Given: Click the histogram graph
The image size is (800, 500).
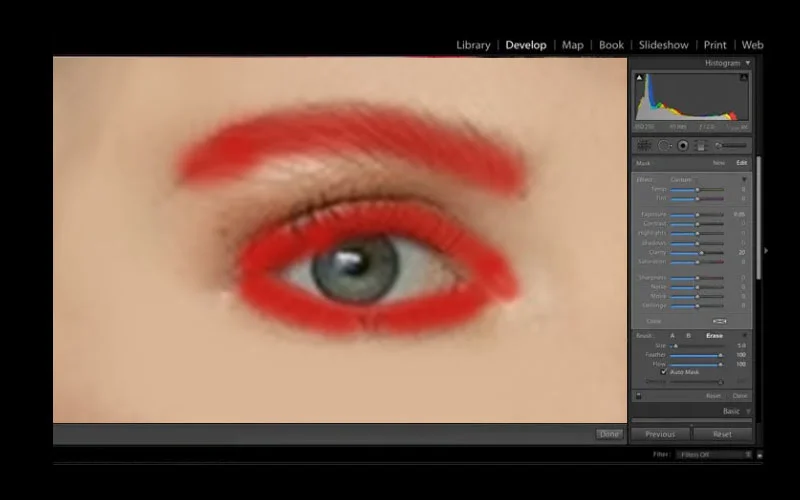Looking at the screenshot, I should click(x=692, y=97).
